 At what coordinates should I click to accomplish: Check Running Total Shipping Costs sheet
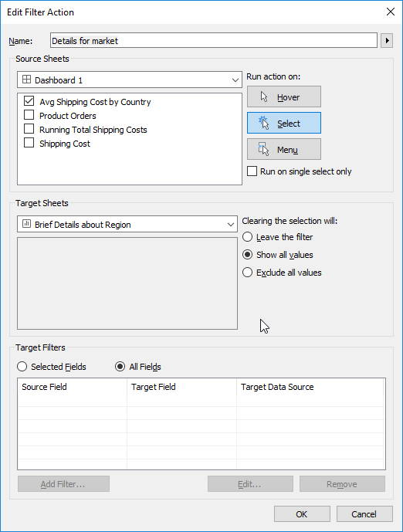[29, 129]
